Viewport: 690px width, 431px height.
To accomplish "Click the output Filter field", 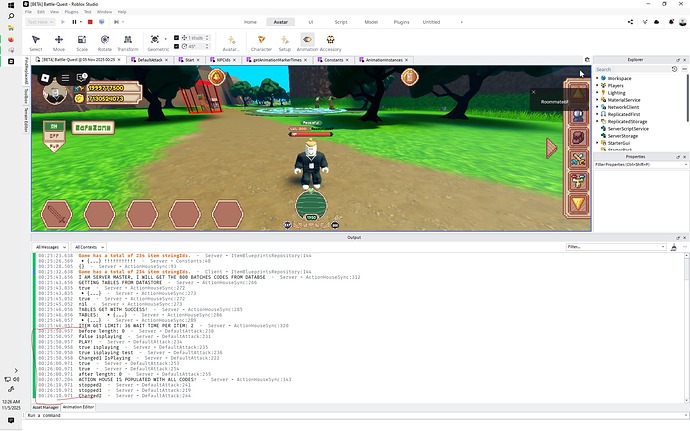I will (x=615, y=247).
